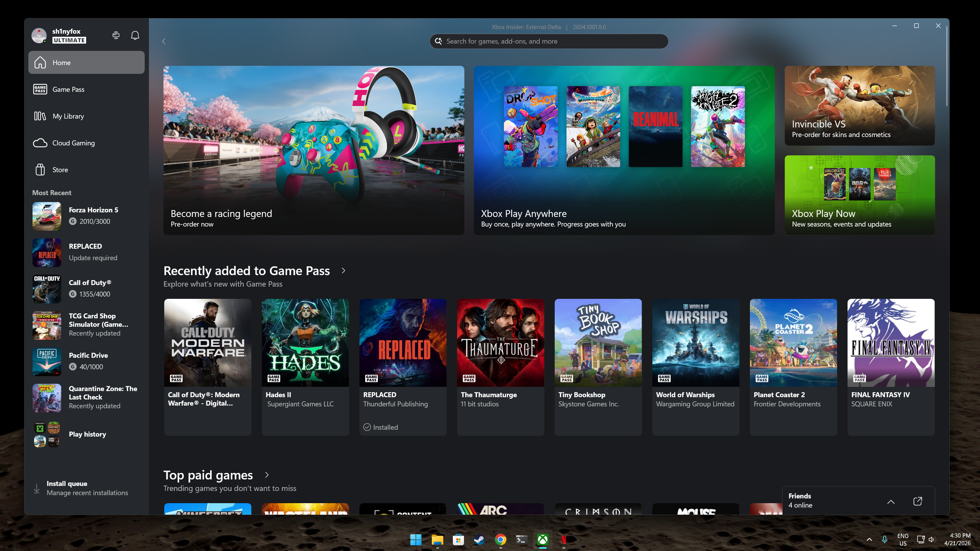
Task: Expand Recently added to Game Pass list
Action: point(343,270)
